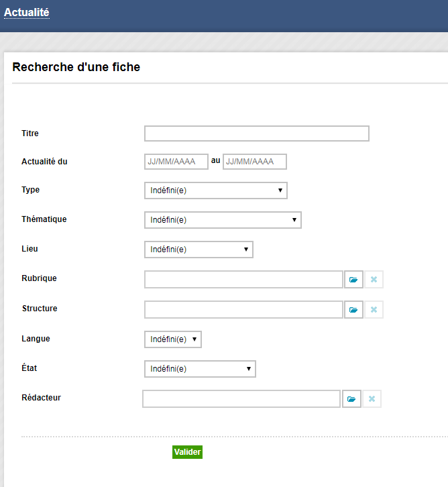Expand the Type dropdown
Screen dimensions: 448x487
(x=216, y=191)
